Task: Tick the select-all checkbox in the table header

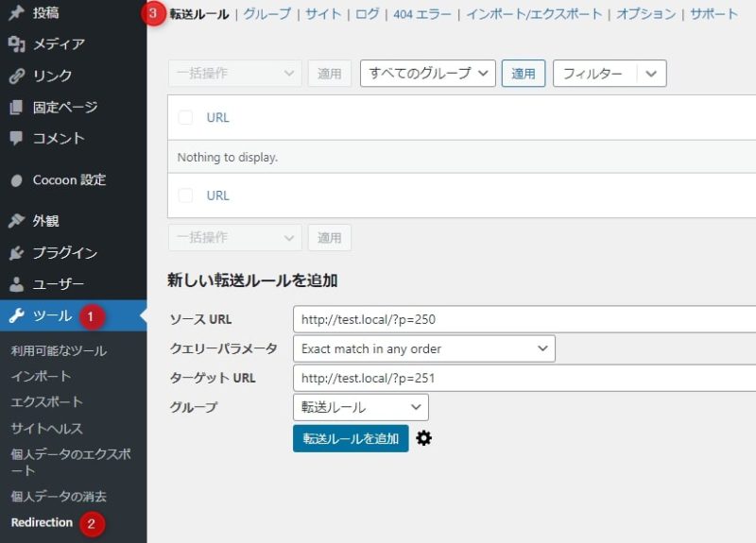Action: pos(185,117)
